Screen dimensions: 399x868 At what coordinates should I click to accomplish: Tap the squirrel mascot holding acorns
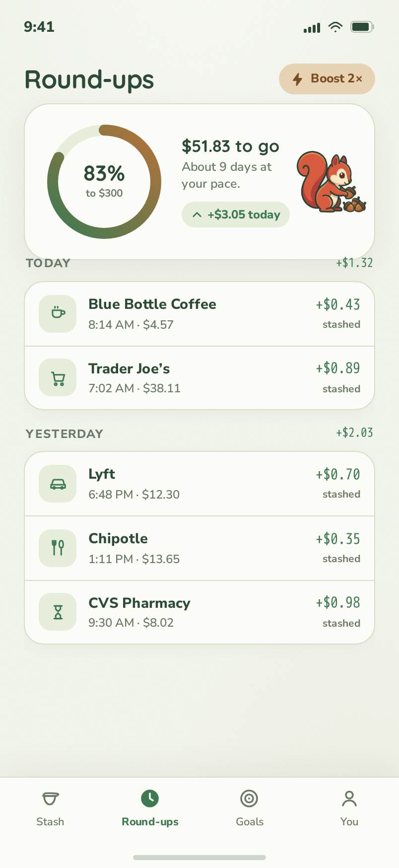click(x=332, y=182)
